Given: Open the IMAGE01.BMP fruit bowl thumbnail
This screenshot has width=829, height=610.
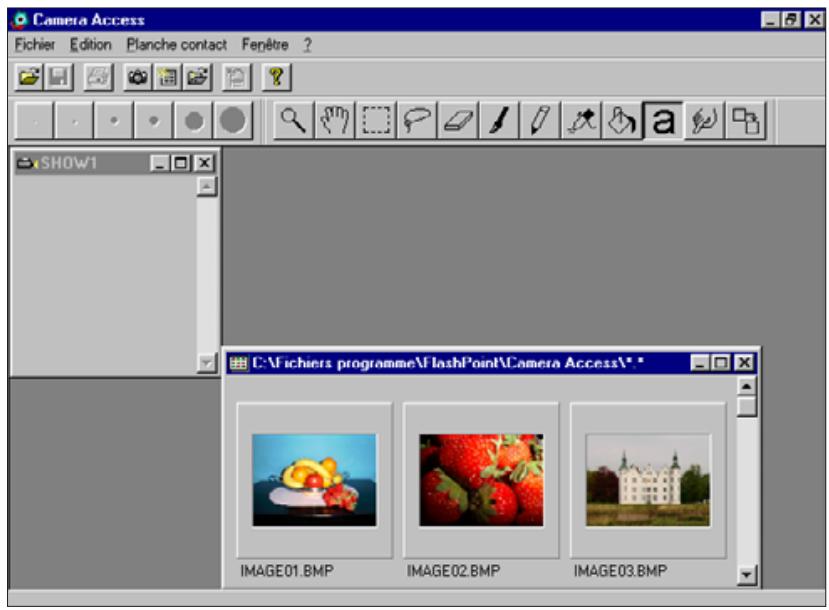Looking at the screenshot, I should [x=315, y=480].
